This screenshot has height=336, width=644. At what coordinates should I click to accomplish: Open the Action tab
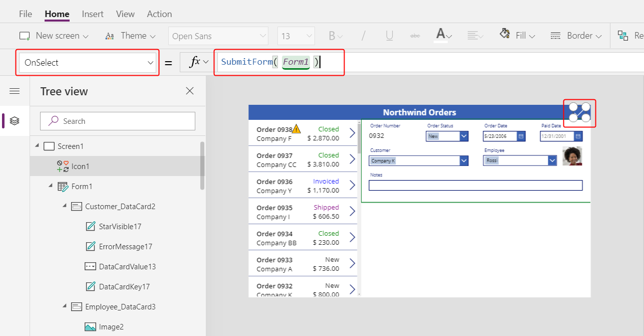coord(159,14)
